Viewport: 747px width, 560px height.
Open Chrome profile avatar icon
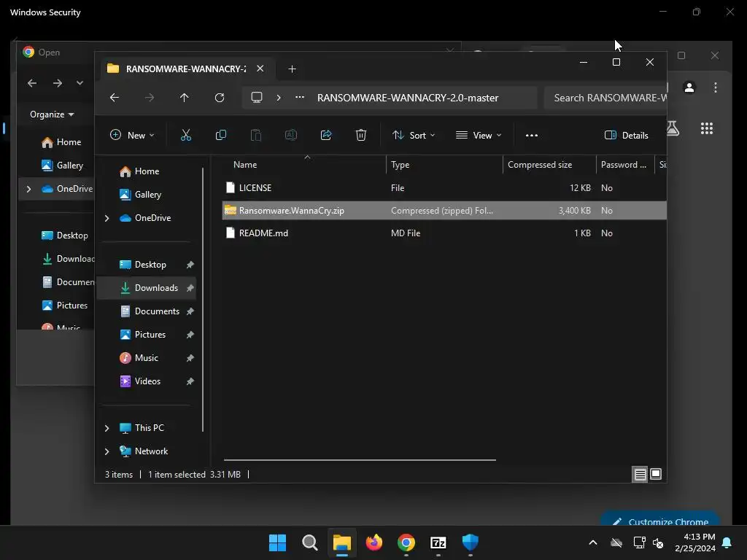pyautogui.click(x=689, y=87)
